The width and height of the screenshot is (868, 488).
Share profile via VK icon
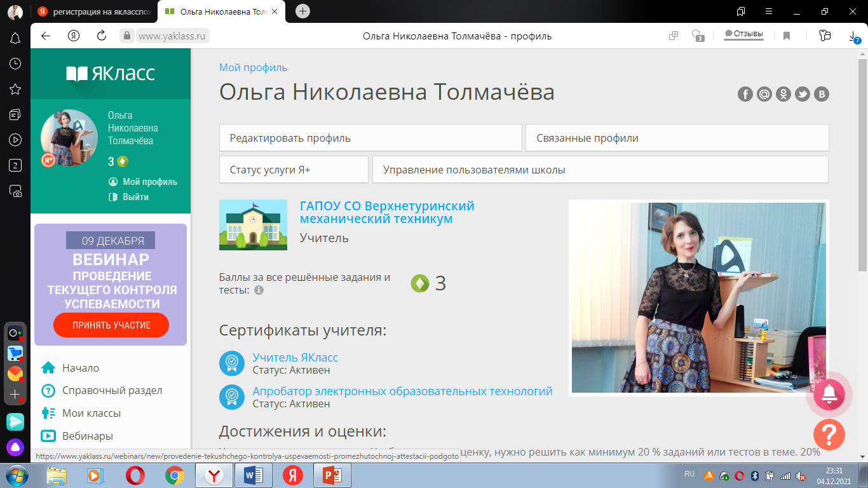[x=822, y=94]
